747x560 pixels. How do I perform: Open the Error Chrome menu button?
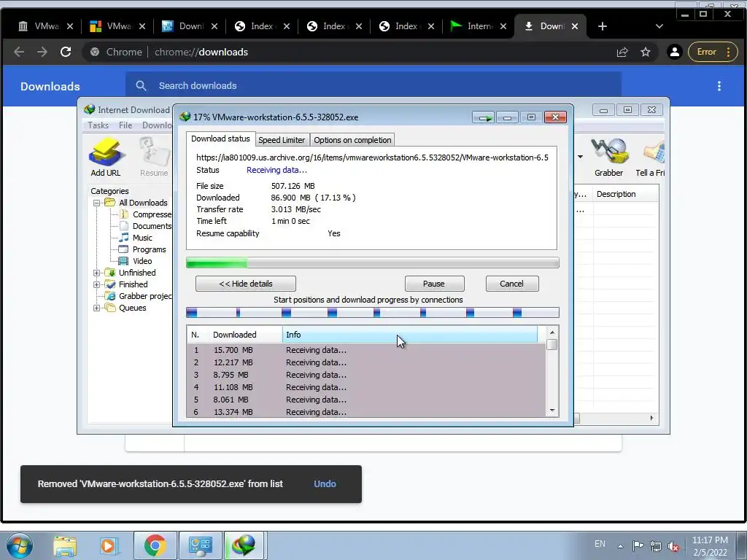point(713,52)
